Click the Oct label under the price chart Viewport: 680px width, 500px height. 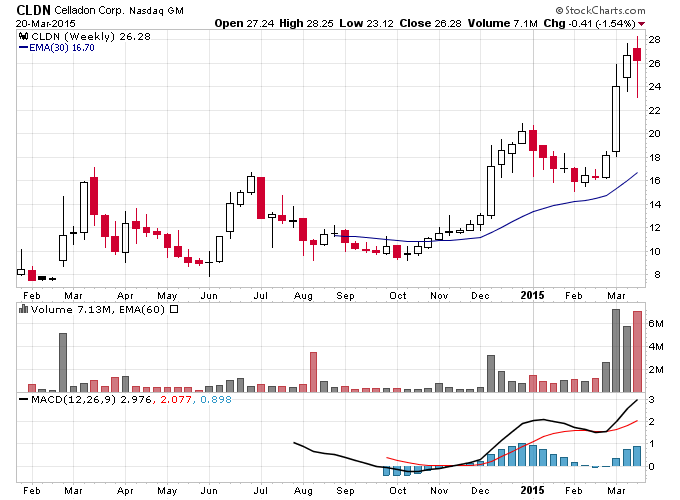pyautogui.click(x=397, y=296)
